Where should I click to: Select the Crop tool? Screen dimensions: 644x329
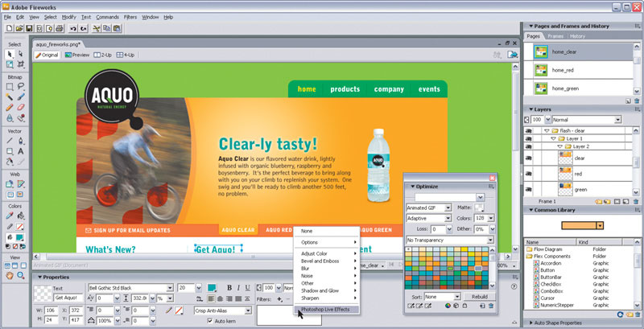[x=21, y=64]
